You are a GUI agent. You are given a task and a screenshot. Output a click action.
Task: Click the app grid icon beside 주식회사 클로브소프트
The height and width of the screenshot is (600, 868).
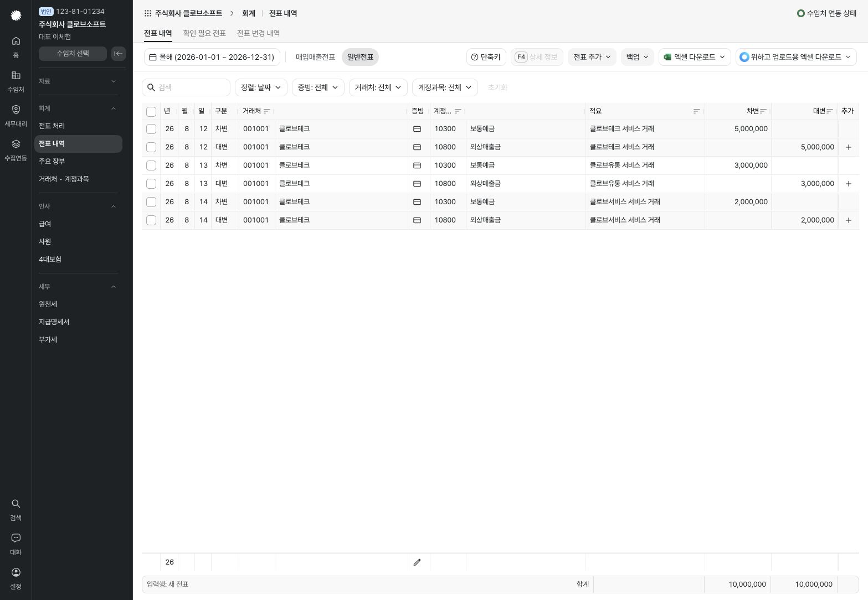click(147, 13)
